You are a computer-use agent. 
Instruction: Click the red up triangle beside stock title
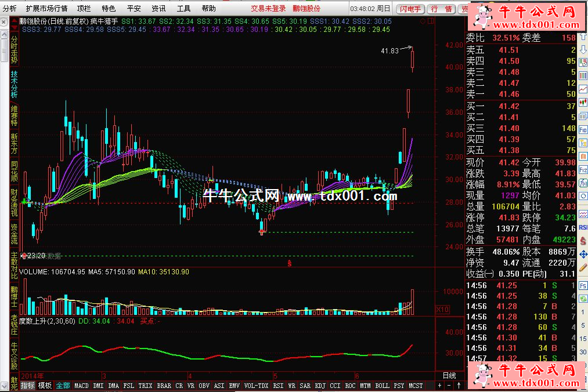point(15,21)
